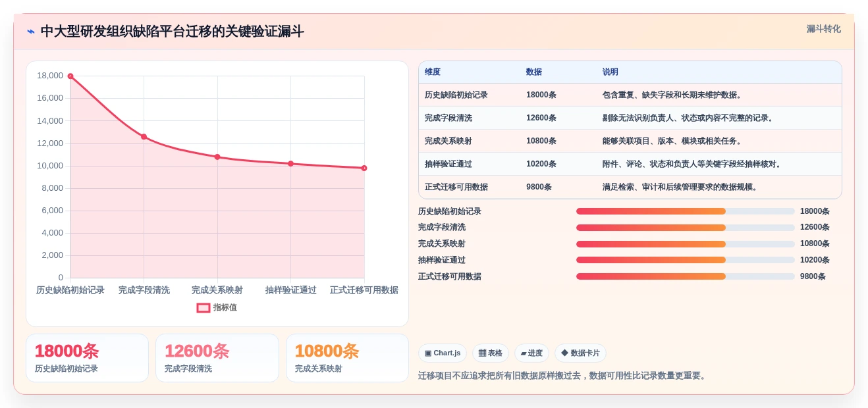The width and height of the screenshot is (868, 408).
Task: Click the 9800条 value in the table
Action: coord(539,187)
